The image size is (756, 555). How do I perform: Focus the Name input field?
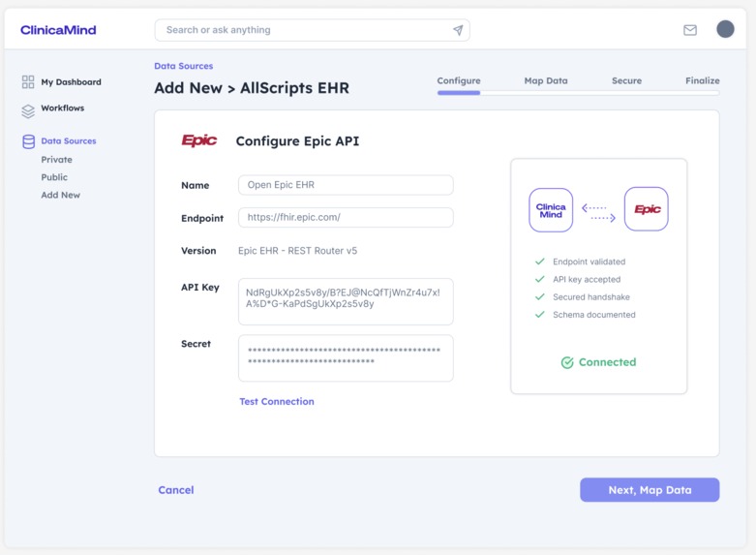pos(346,185)
